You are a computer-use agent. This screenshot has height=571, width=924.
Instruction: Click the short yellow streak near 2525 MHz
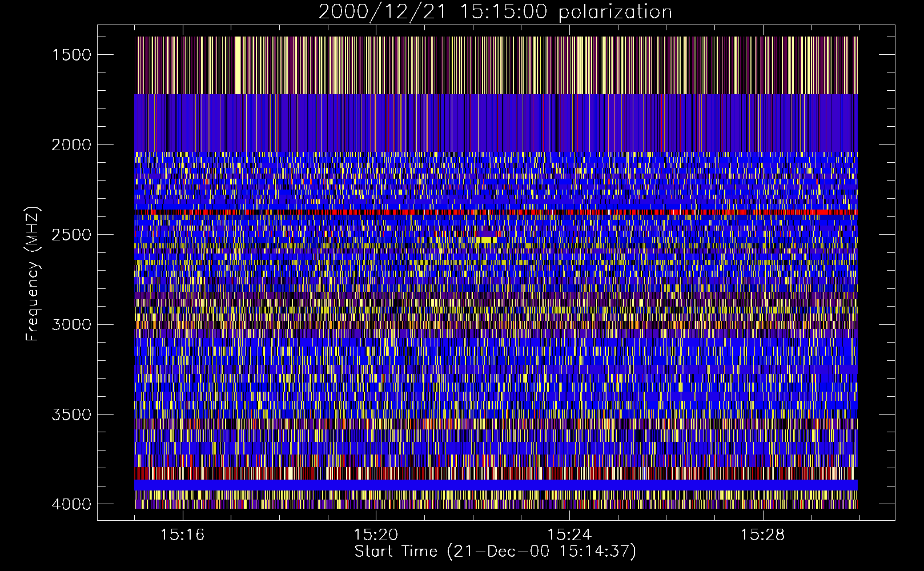[x=487, y=240]
